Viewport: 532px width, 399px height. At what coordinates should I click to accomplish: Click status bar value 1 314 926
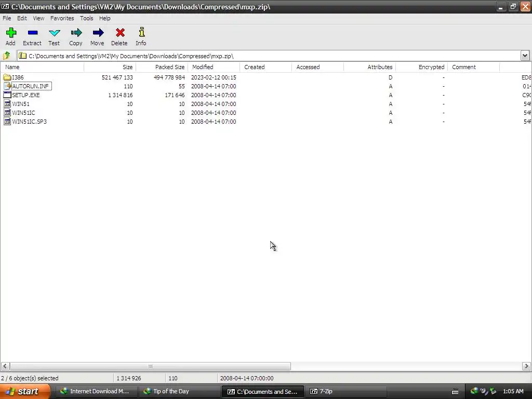click(x=129, y=378)
